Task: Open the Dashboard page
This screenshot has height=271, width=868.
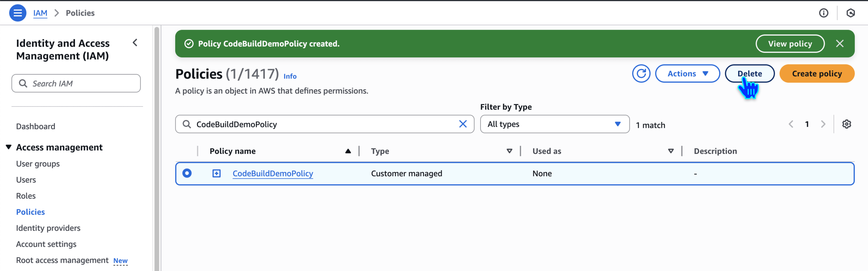Action: (36, 126)
